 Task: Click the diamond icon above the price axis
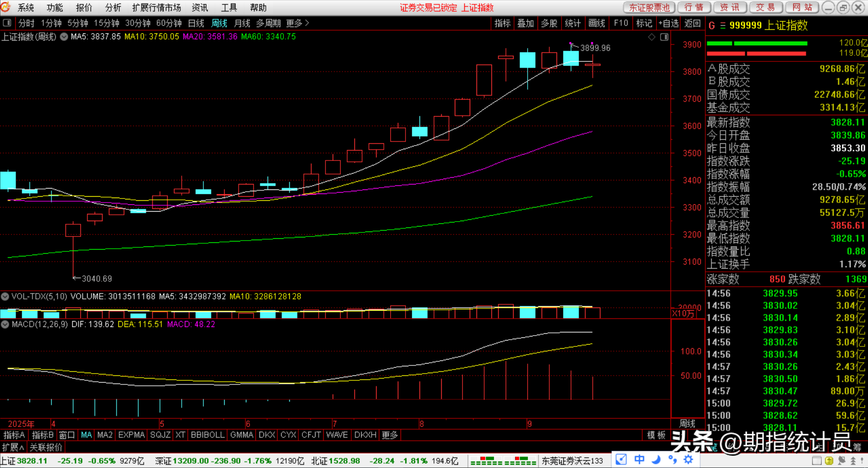click(x=651, y=37)
